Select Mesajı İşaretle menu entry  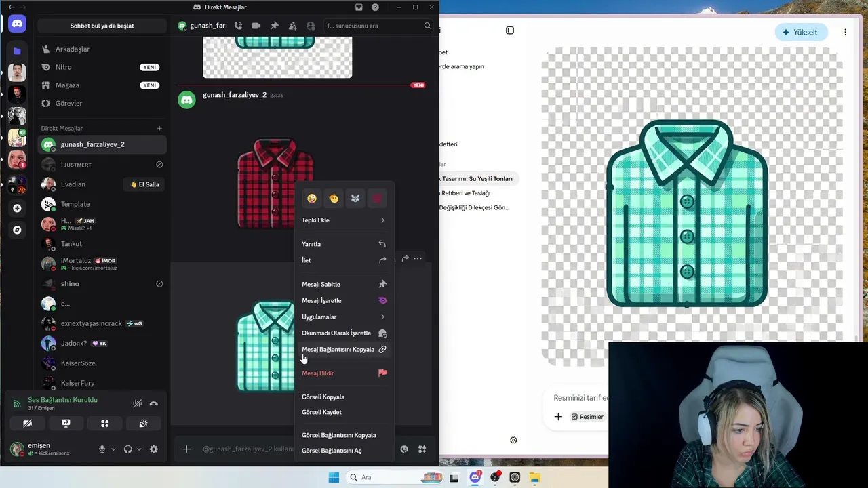click(x=344, y=300)
